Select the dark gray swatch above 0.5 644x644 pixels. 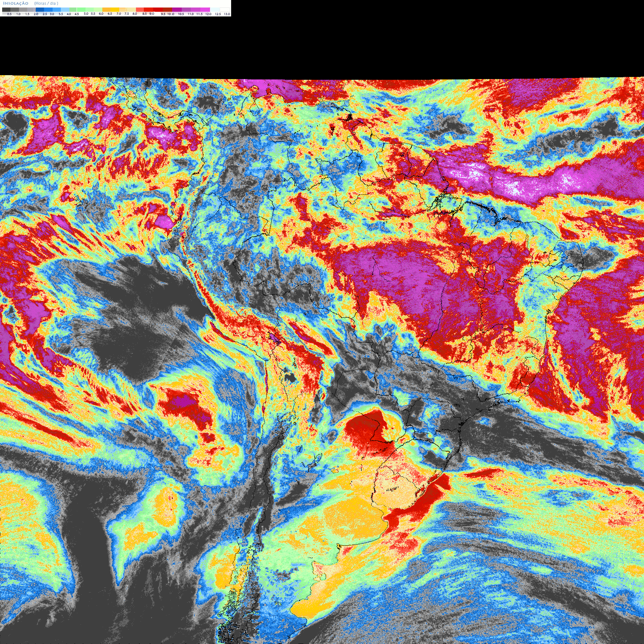tap(6, 10)
